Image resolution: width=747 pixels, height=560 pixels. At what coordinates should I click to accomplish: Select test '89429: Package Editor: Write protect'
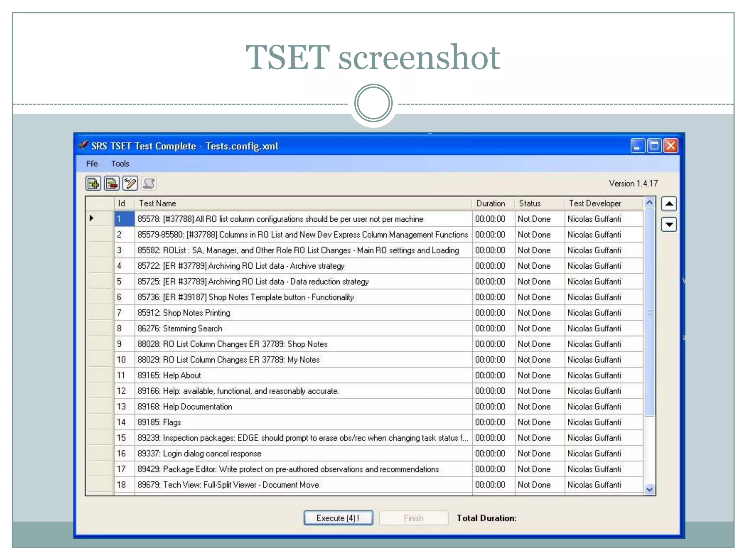point(303,469)
